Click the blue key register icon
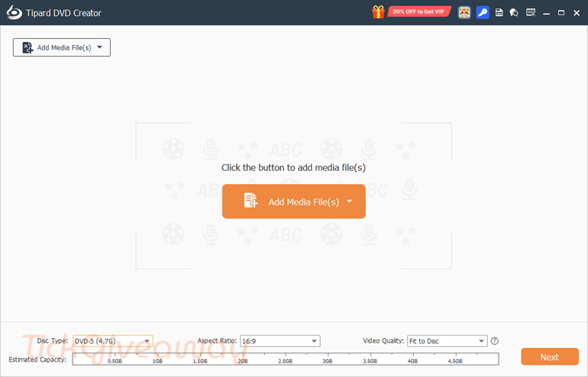The width and height of the screenshot is (588, 377). click(x=483, y=13)
